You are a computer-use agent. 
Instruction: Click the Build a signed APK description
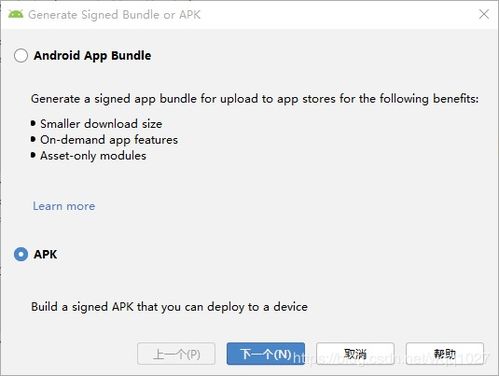point(169,307)
